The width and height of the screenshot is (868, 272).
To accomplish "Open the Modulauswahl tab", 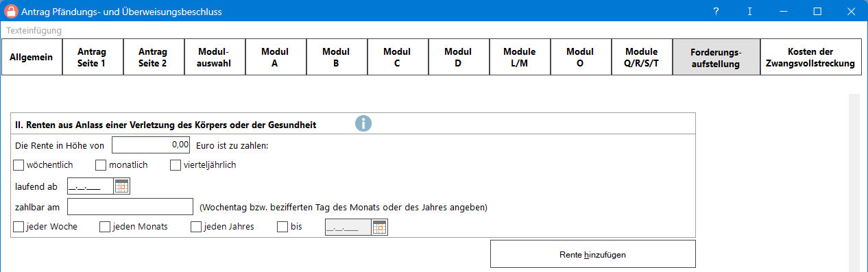I will (x=215, y=57).
